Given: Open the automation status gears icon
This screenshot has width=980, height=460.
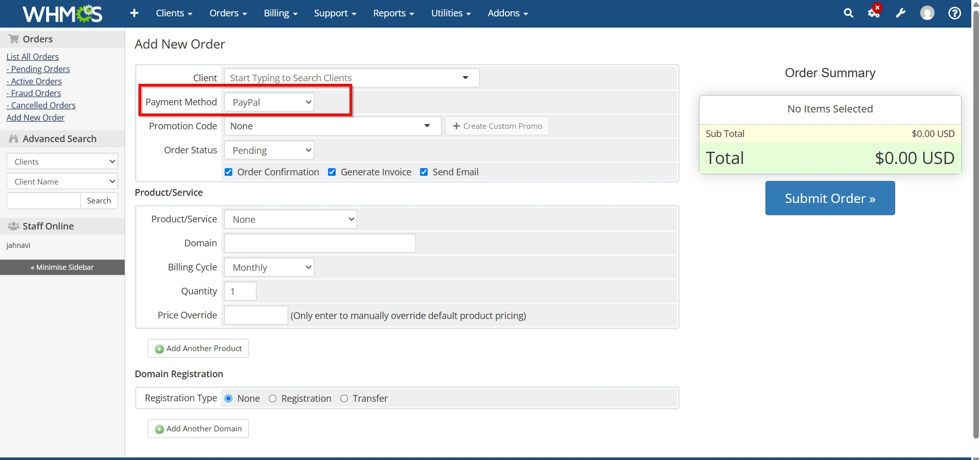Looking at the screenshot, I should (874, 12).
